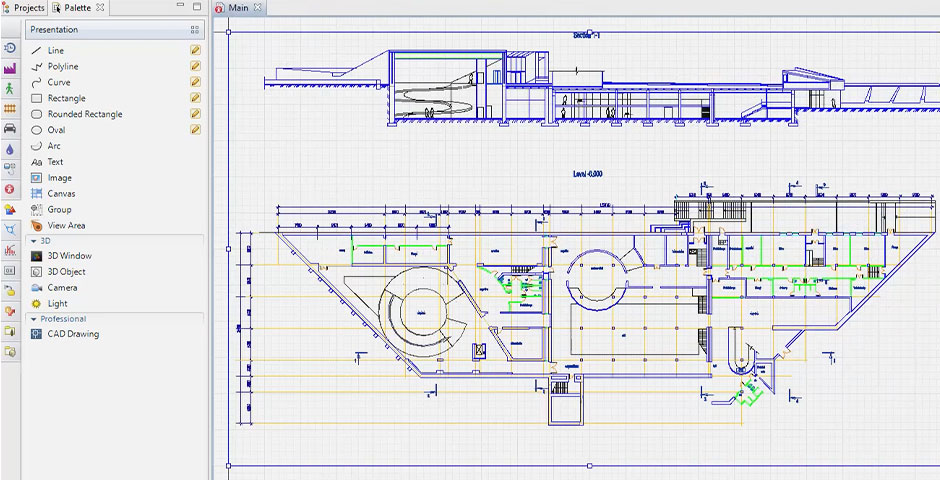Toggle drawing mode pencil for Rectangle
This screenshot has width=940, height=480.
pyautogui.click(x=196, y=98)
